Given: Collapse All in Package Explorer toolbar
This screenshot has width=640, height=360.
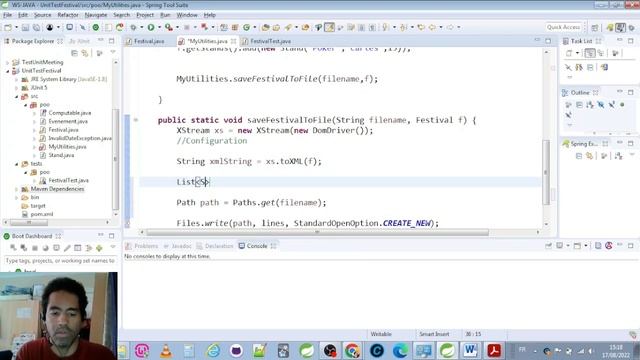Looking at the screenshot, I should (74, 53).
